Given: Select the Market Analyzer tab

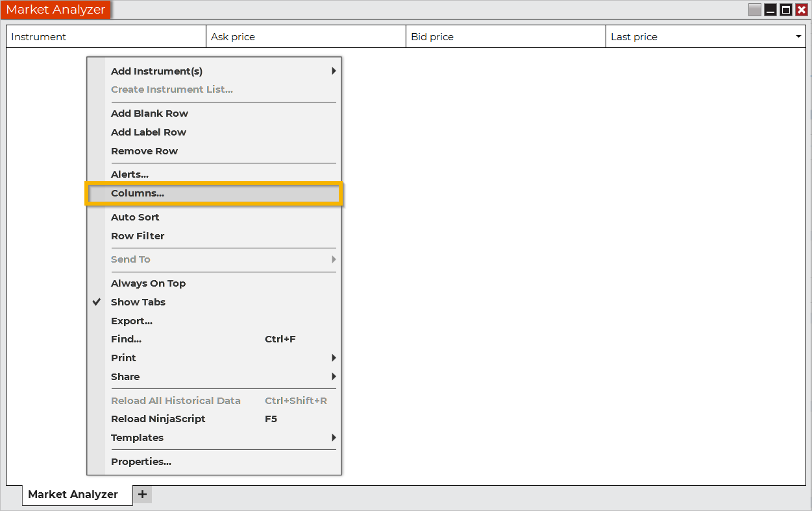Looking at the screenshot, I should pos(73,495).
